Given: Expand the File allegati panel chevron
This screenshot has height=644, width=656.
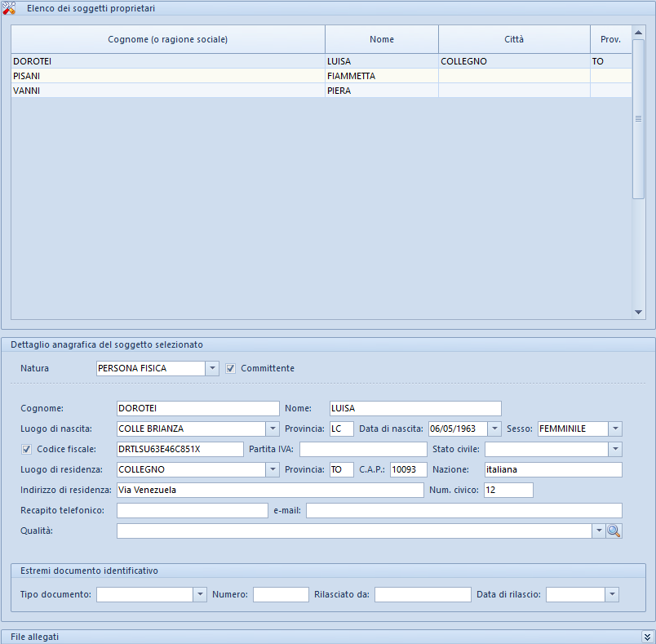Looking at the screenshot, I should click(647, 637).
